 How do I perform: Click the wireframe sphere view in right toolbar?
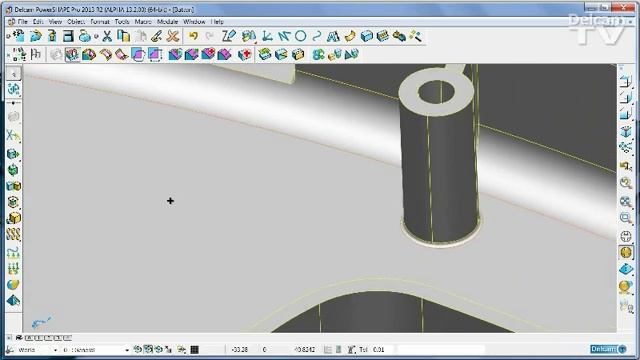tap(626, 236)
